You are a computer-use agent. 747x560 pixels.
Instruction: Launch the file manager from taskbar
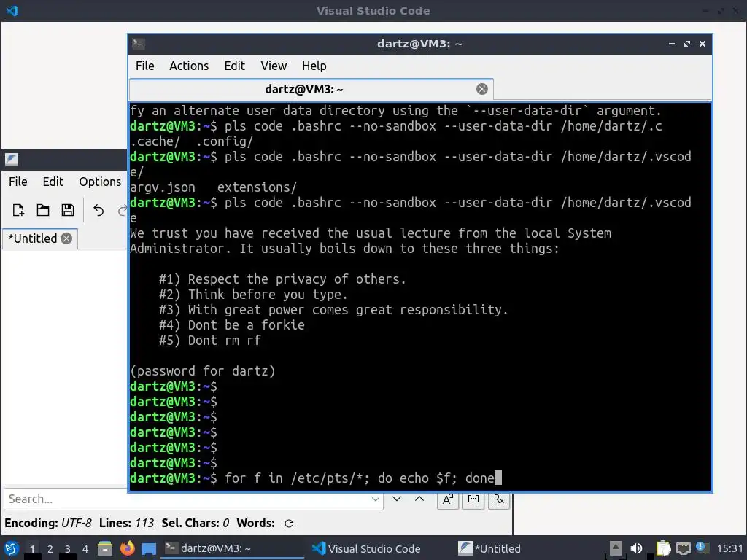coord(105,548)
